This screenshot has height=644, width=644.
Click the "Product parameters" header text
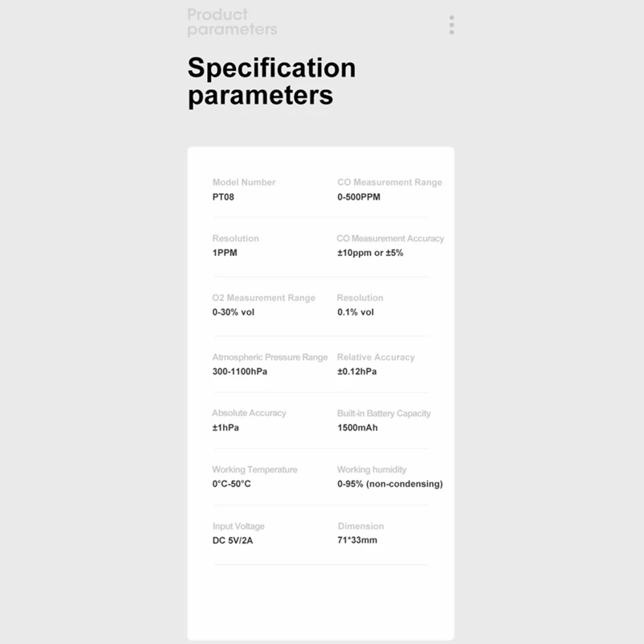point(232,23)
